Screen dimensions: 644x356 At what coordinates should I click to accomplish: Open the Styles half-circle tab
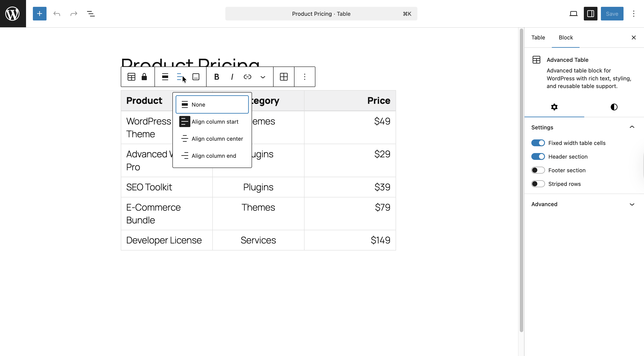(614, 107)
